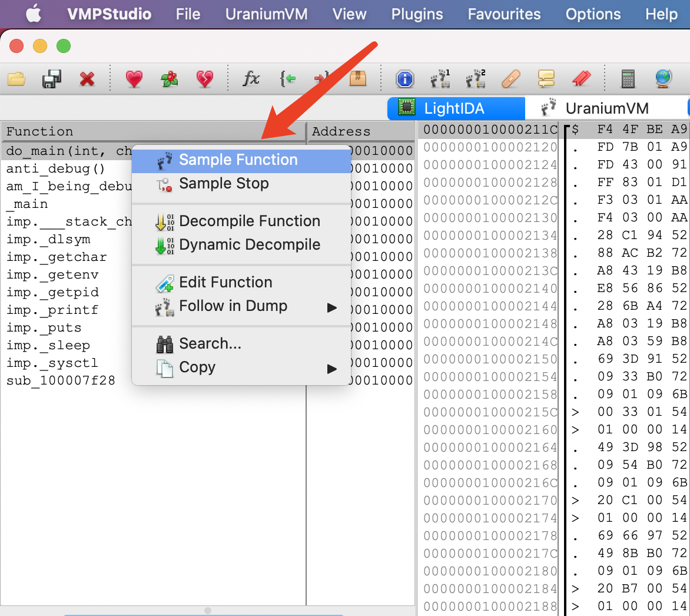Choose Sample Stop from context menu
690x616 pixels.
pos(241,184)
